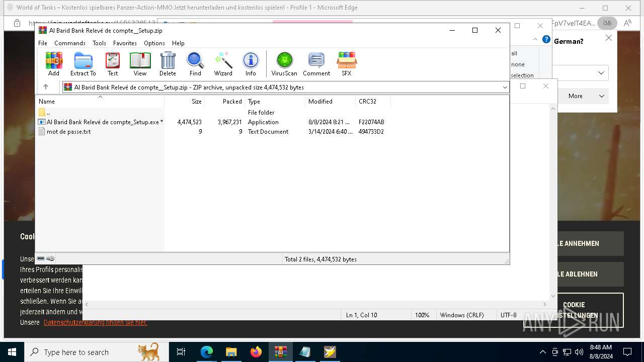Click the 100% zoom level in Notepad status bar

pyautogui.click(x=422, y=315)
